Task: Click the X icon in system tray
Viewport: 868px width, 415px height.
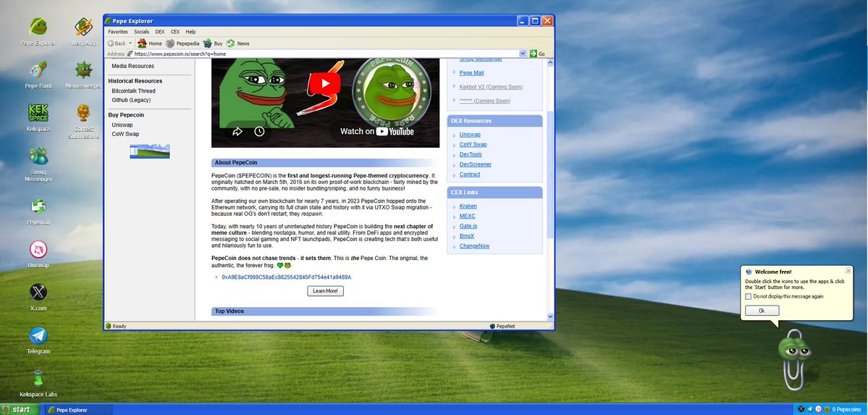Action: click(801, 409)
